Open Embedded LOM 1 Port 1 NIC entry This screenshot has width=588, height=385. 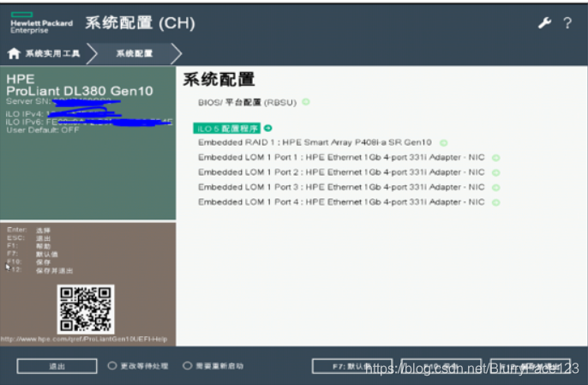tap(341, 157)
